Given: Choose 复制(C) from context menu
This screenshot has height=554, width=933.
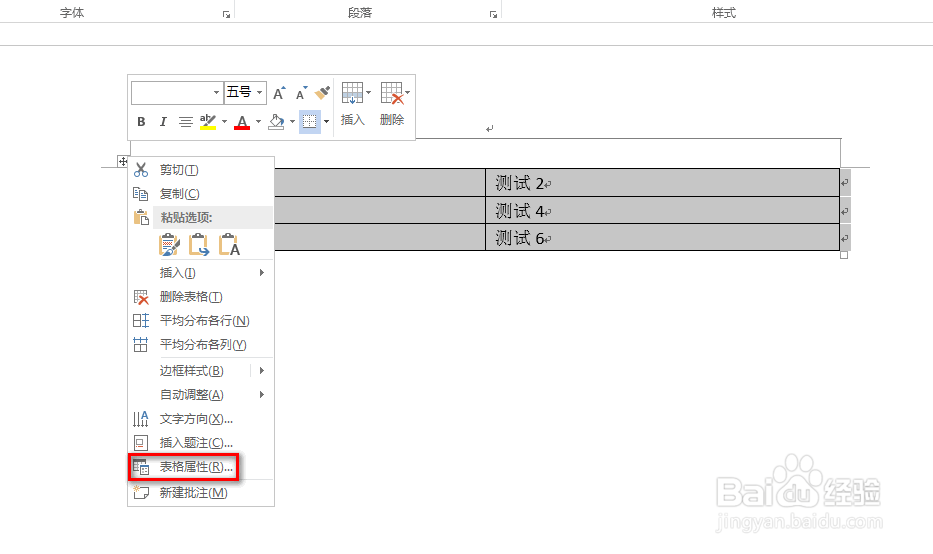Looking at the screenshot, I should click(x=201, y=194).
